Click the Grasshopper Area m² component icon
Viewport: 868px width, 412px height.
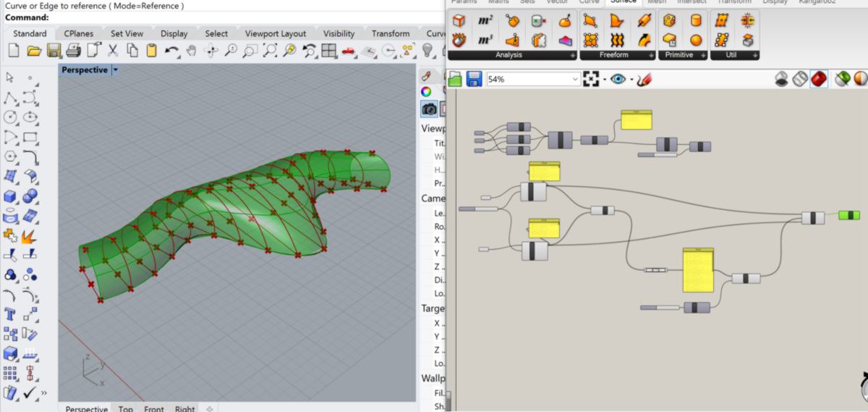click(x=485, y=21)
